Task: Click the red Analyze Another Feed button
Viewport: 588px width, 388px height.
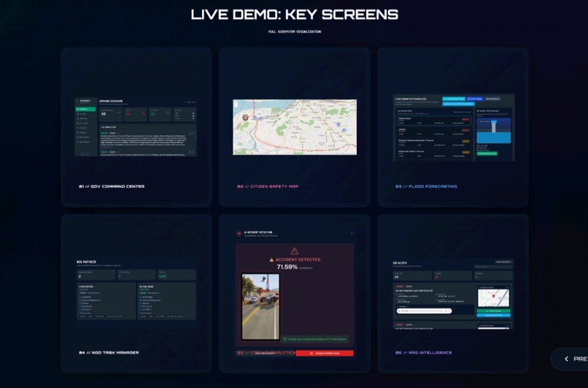Action: pos(325,353)
